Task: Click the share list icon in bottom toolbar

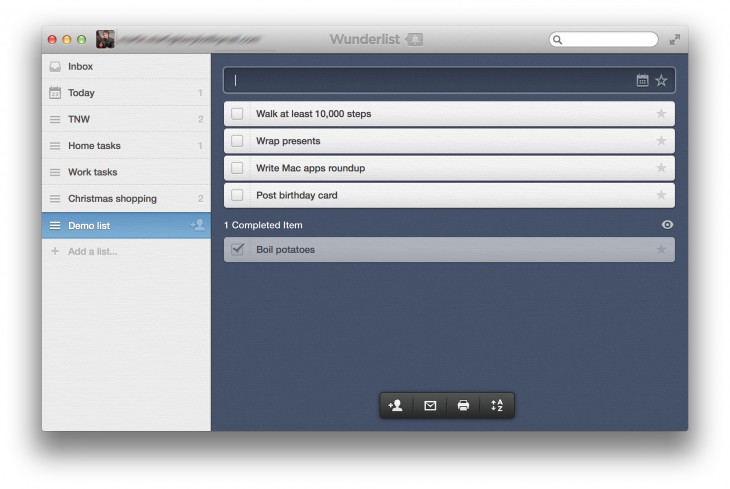Action: point(396,405)
